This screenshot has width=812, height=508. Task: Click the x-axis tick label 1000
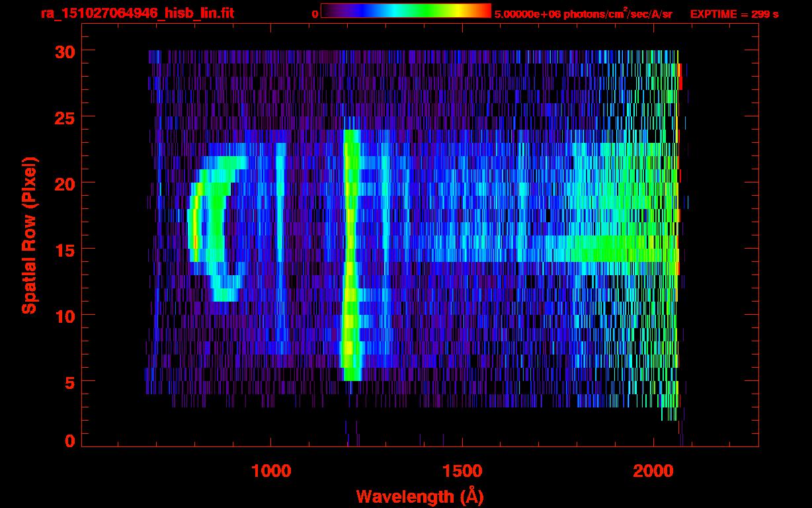click(x=271, y=471)
